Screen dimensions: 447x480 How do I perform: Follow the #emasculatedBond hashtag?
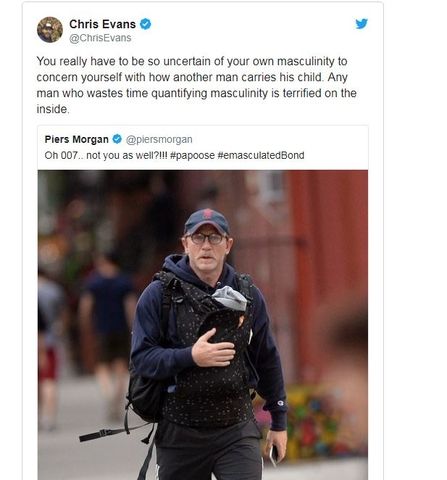coord(261,155)
